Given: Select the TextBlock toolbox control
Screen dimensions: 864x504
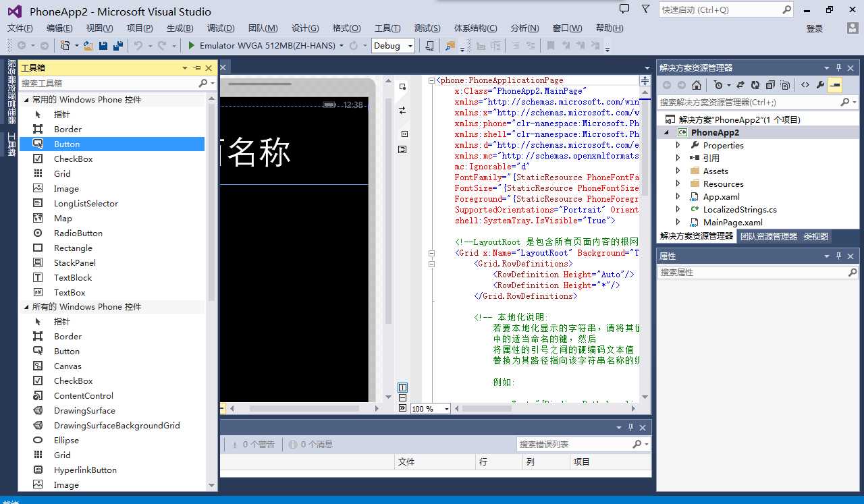Looking at the screenshot, I should pos(111,277).
